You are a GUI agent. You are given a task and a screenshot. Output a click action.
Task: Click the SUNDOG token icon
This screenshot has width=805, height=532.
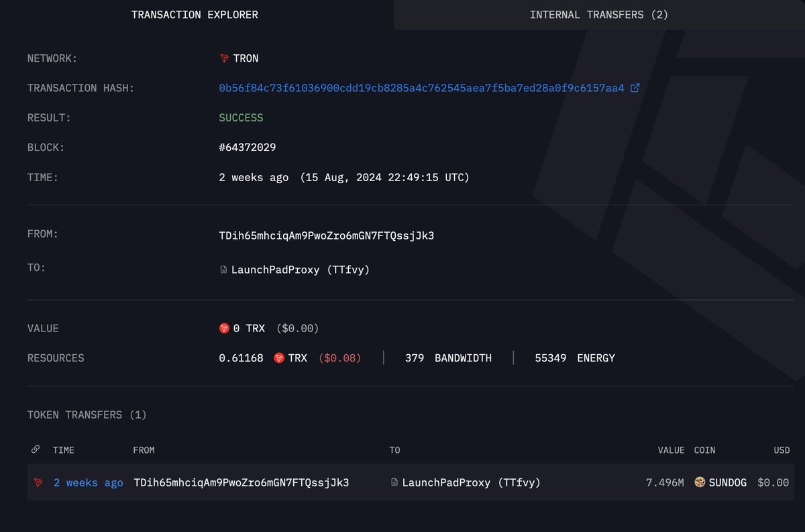coord(700,482)
